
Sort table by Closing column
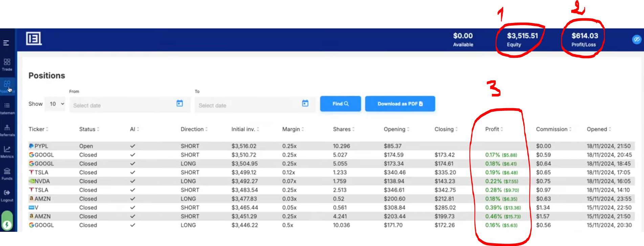pyautogui.click(x=446, y=129)
